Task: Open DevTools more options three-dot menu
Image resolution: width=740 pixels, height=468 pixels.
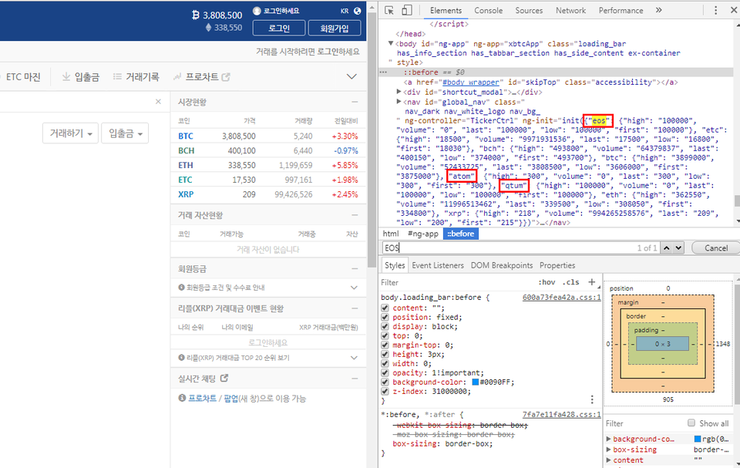Action: point(715,10)
